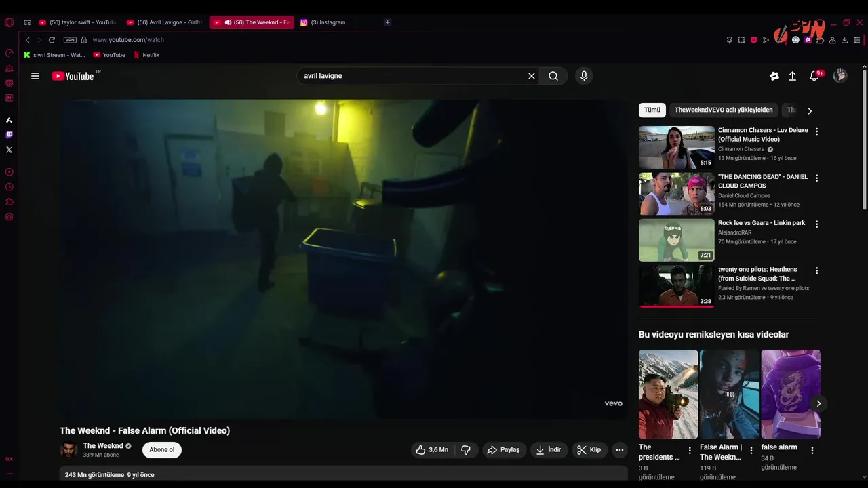868x488 pixels.
Task: Click the address bar URL
Action: pos(128,40)
